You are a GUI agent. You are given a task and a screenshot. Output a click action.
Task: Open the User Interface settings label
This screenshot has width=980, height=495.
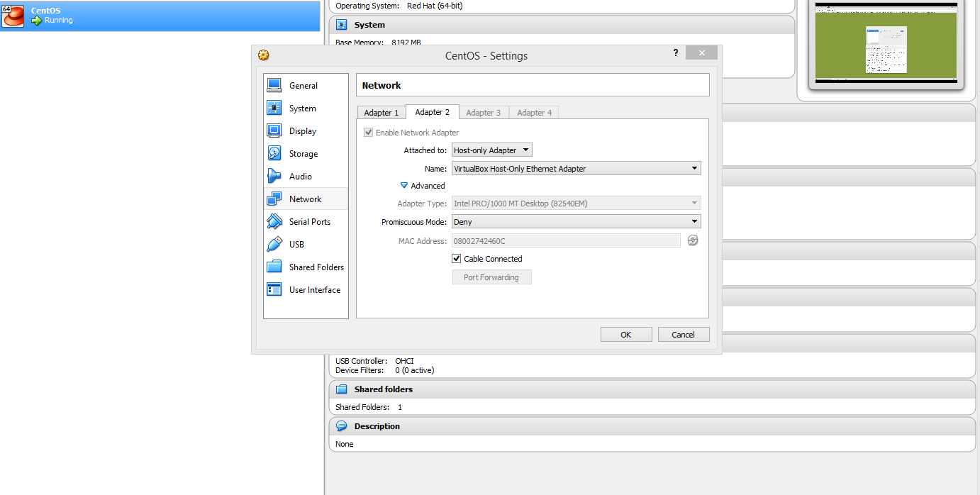pyautogui.click(x=315, y=290)
